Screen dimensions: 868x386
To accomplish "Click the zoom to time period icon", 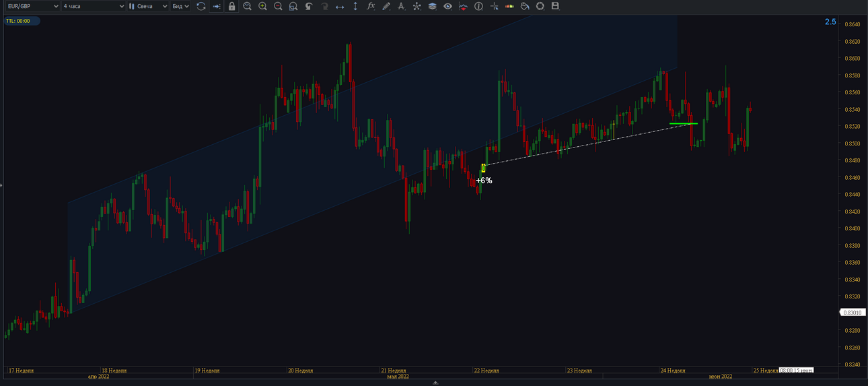I will click(x=247, y=6).
